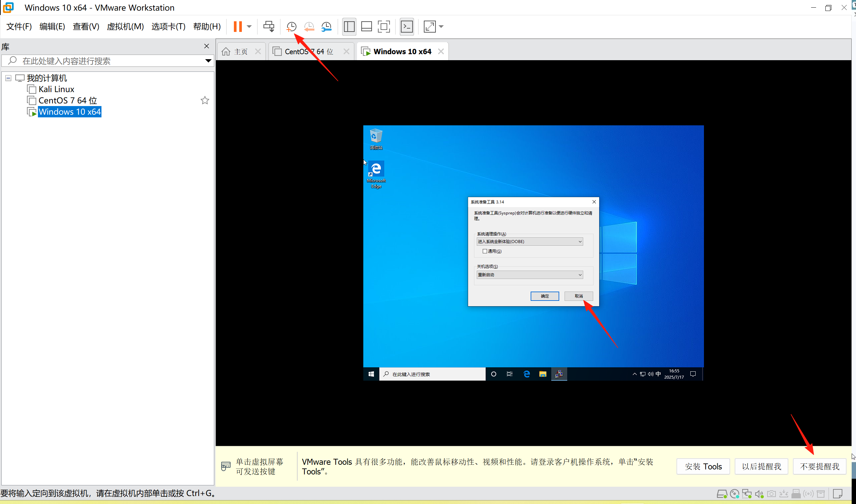Viewport: 856px width, 504px height.
Task: Click the Windows Start button in guest
Action: coord(371,374)
